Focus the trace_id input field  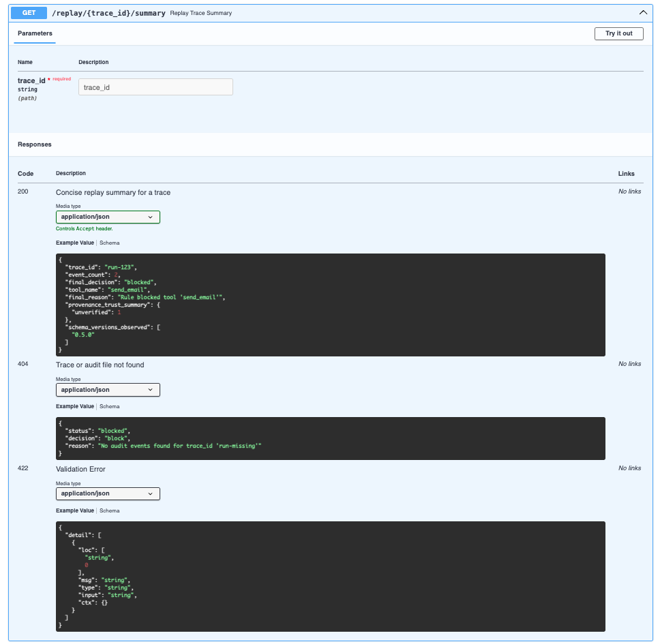click(155, 87)
